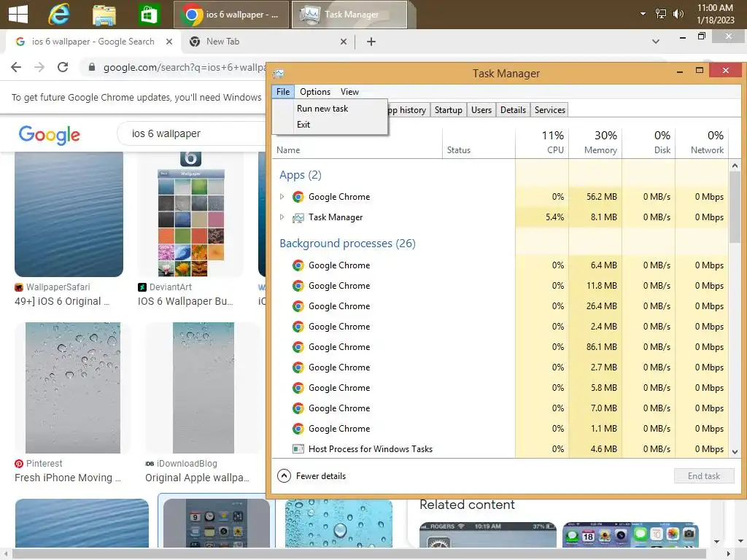Open the DeviantArt wallpaper bundle thumbnail

click(191, 214)
